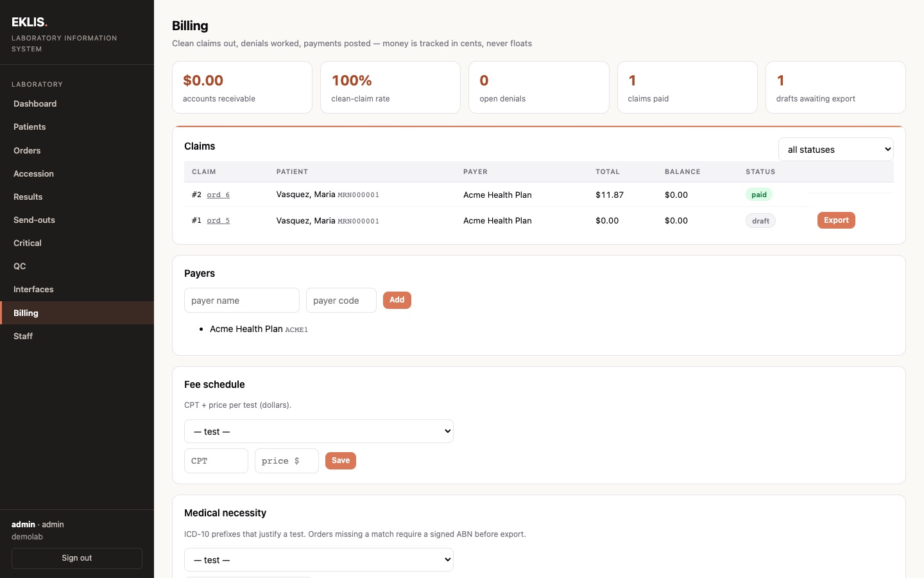Click the admin username in sidebar footer
This screenshot has height=578, width=924.
pos(23,524)
